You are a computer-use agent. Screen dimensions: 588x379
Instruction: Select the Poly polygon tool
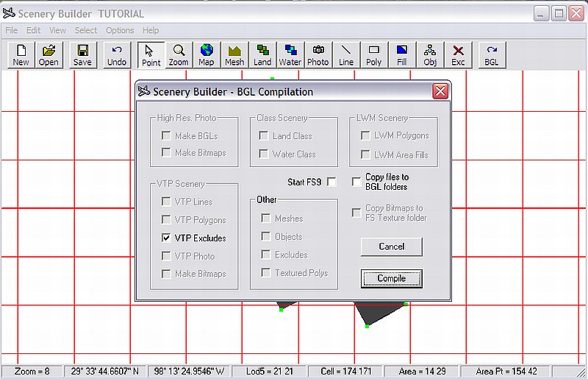[x=374, y=55]
